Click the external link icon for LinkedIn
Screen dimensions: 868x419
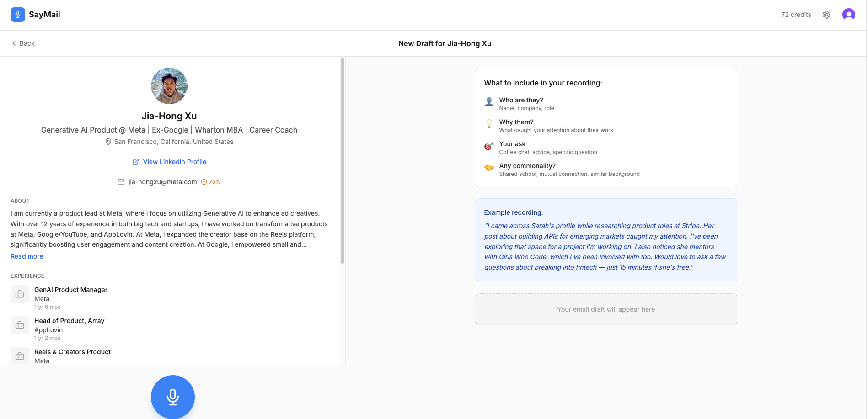136,162
